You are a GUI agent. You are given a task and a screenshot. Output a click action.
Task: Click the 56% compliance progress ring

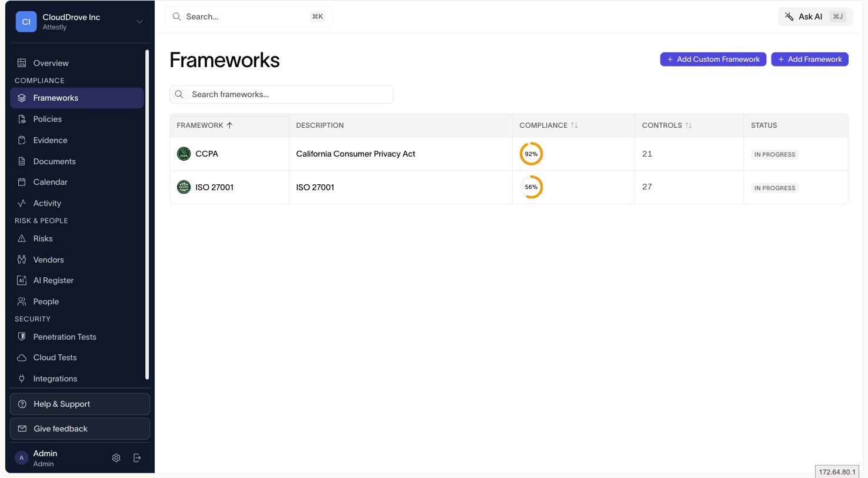click(x=531, y=187)
